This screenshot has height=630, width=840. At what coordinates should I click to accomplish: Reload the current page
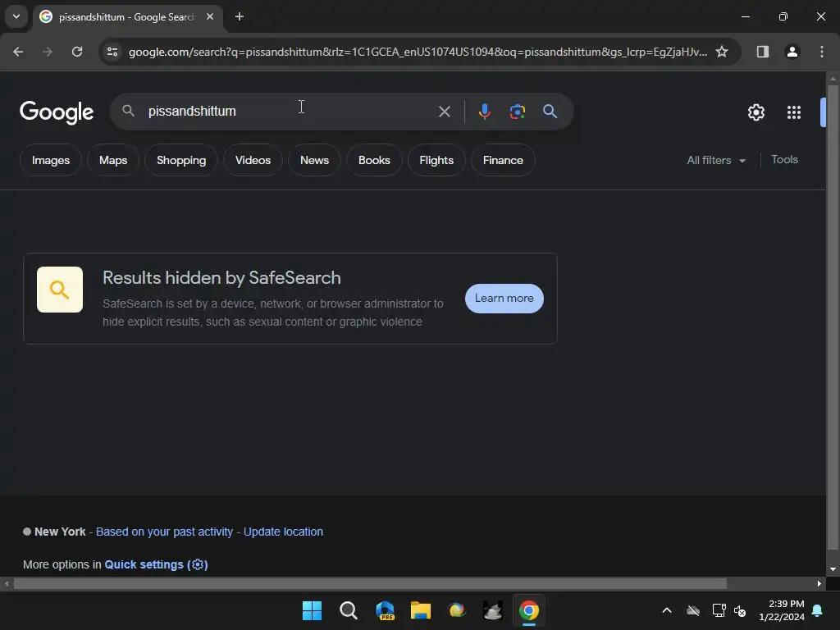77,52
